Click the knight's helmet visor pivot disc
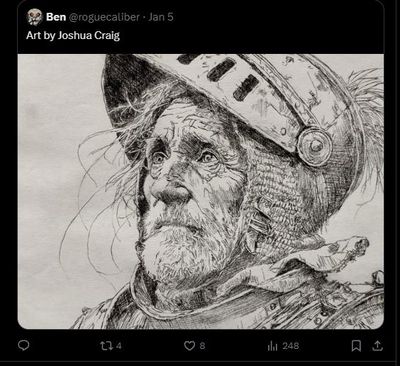This screenshot has height=366, width=400. (314, 146)
